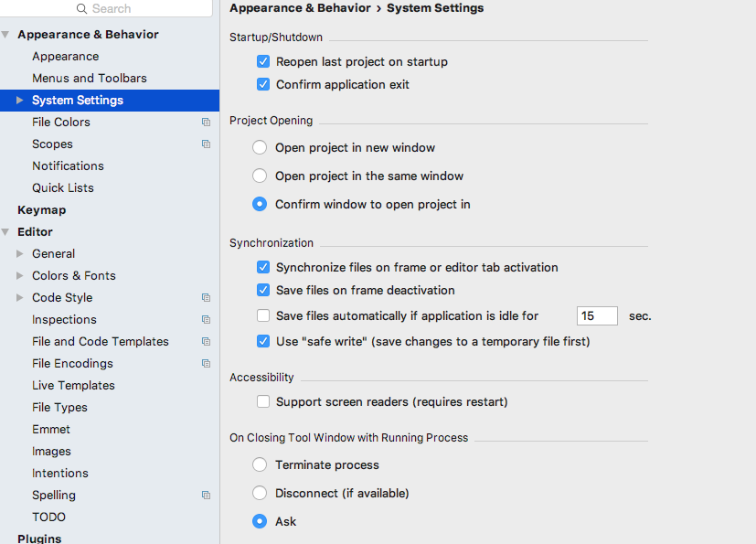Click Appearance & Behavior breadcrumb text
This screenshot has height=544, width=756.
click(299, 8)
